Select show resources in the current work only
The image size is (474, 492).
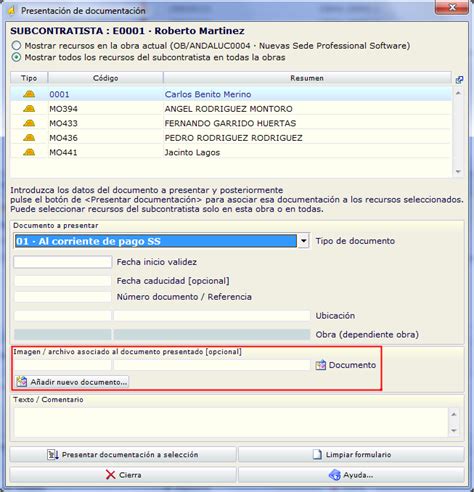16,46
